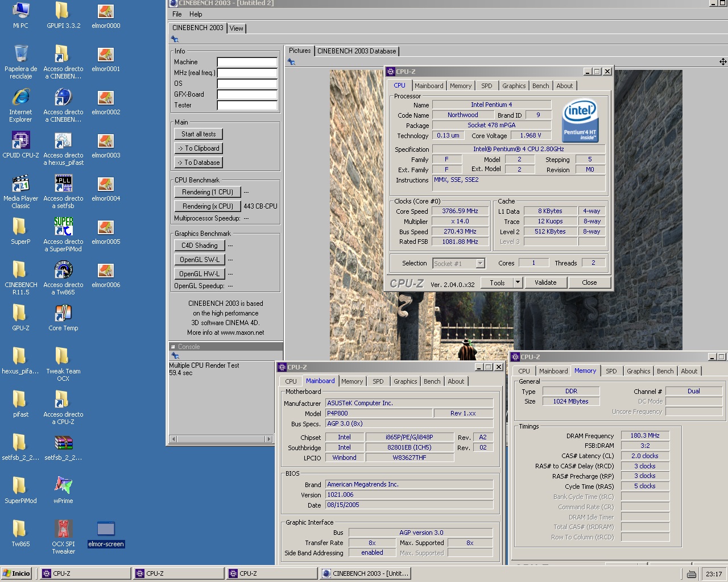The image size is (728, 582).
Task: Click the CPU-Z Validate button
Action: tap(545, 282)
